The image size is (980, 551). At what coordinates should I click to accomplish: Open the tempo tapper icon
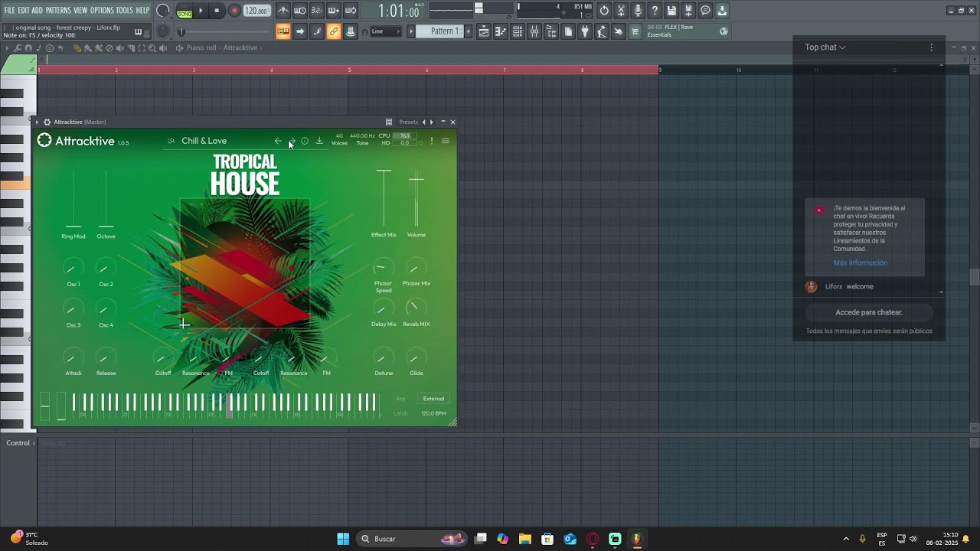[x=602, y=31]
